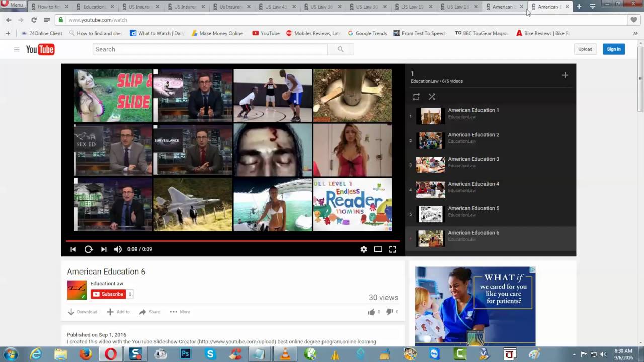Click the browser back arrow

click(9, 20)
